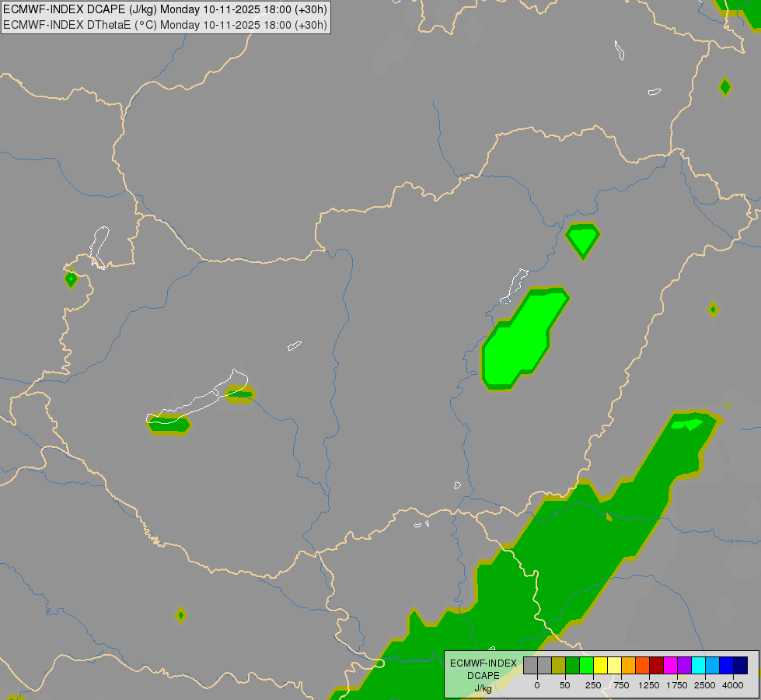Click the DCAPE (J/kg) title line
Viewport: 761px width, 700px height.
tap(165, 9)
